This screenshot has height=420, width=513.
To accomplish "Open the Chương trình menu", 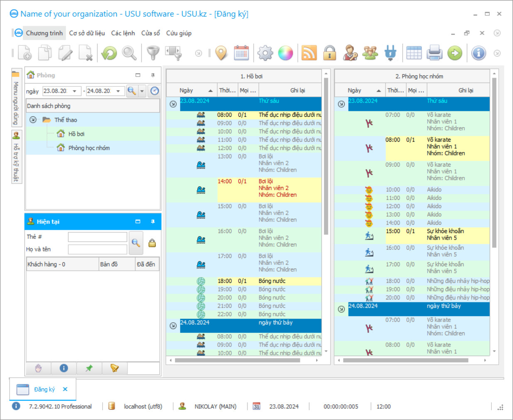I will [x=44, y=33].
